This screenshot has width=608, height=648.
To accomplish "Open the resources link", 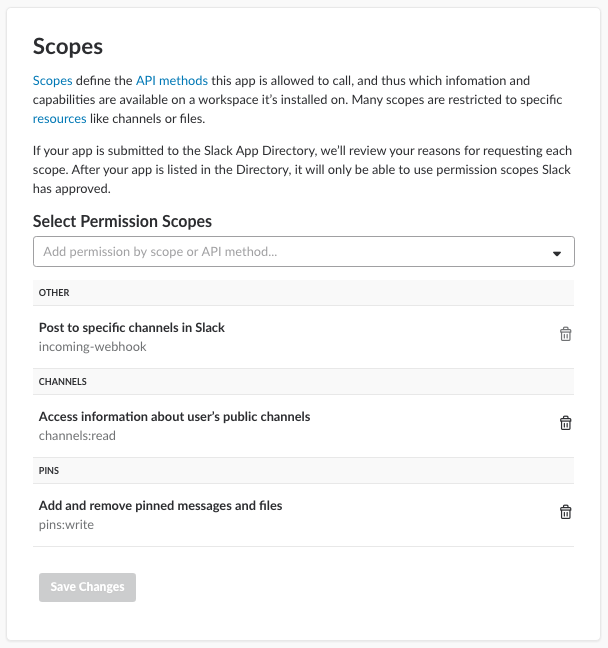I will 60,119.
